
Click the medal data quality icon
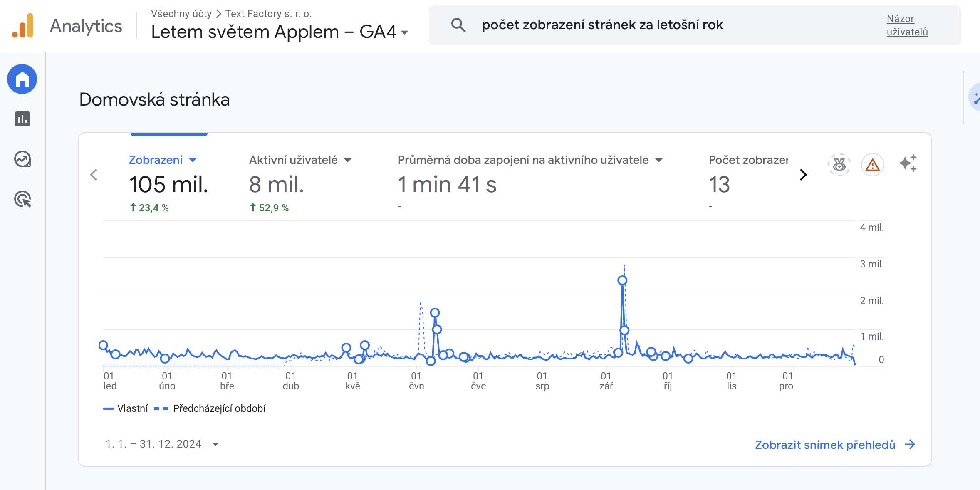(839, 165)
